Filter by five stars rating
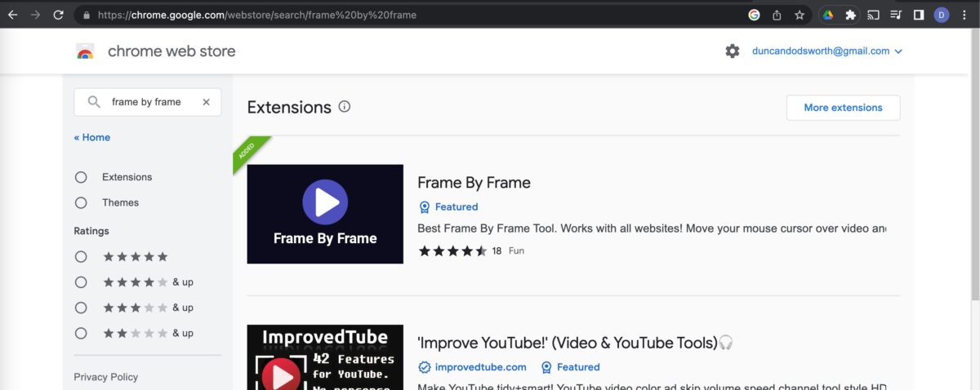 click(x=81, y=256)
